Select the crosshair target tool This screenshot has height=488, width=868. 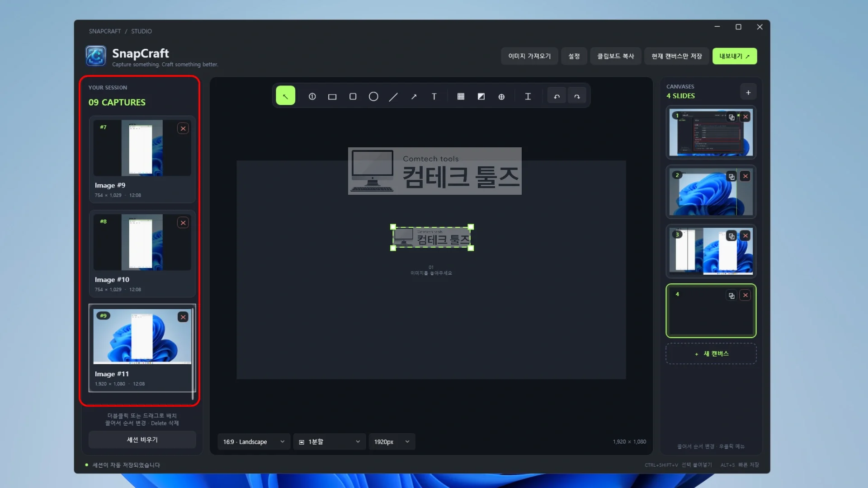coord(501,96)
